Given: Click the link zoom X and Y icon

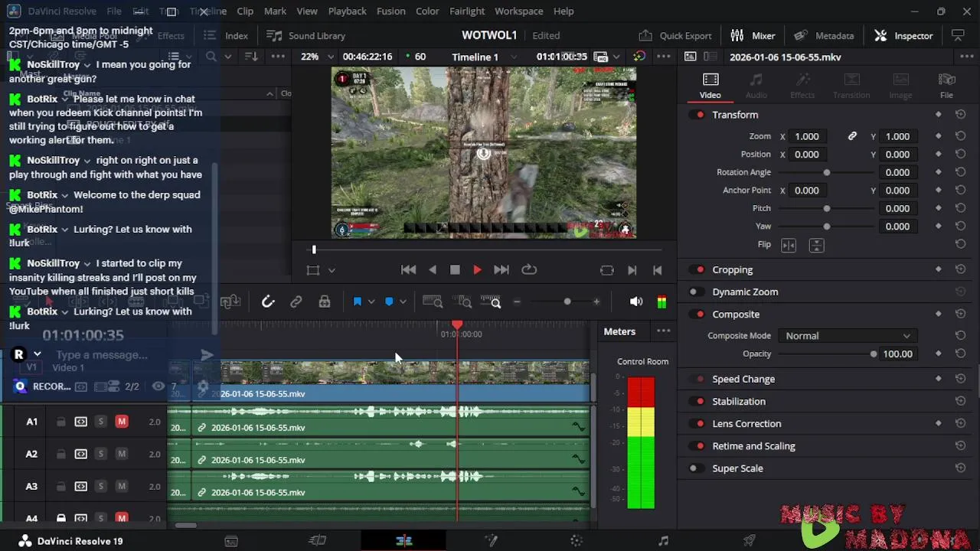Looking at the screenshot, I should [852, 136].
